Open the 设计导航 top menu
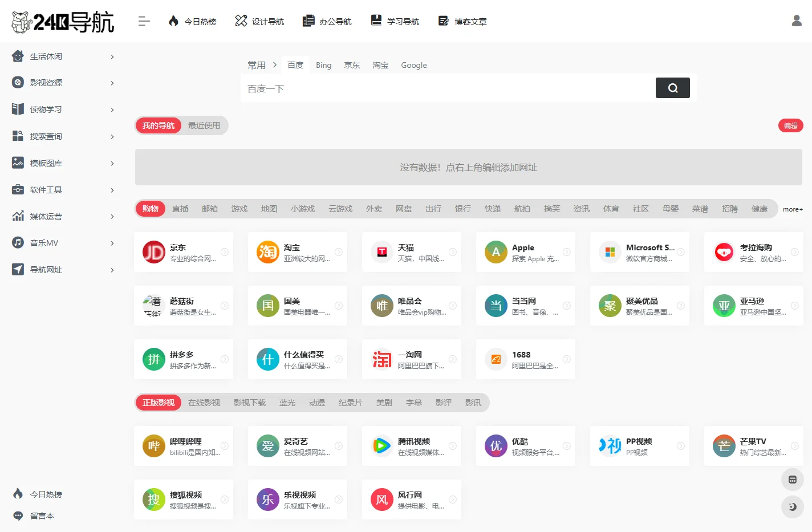Image resolution: width=812 pixels, height=532 pixels. (259, 22)
